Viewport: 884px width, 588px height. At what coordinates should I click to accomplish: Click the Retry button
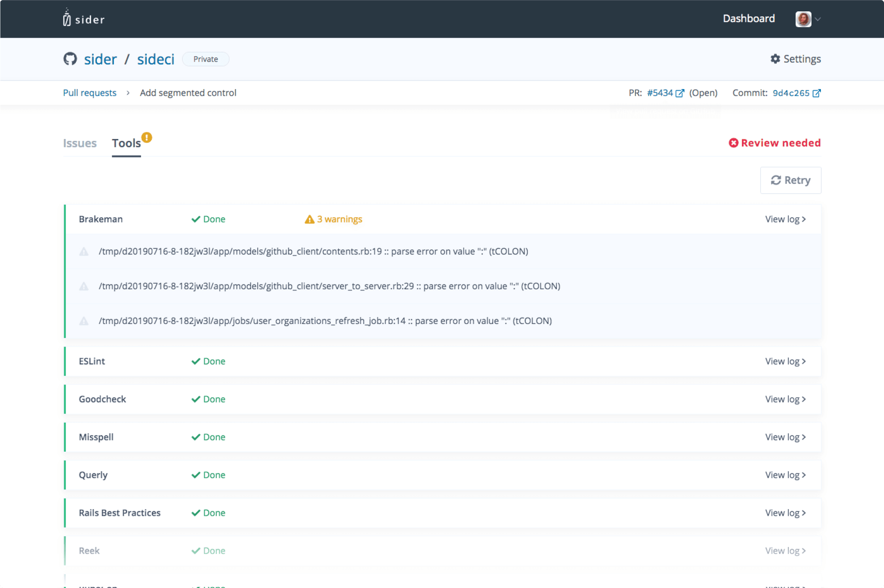click(x=790, y=180)
